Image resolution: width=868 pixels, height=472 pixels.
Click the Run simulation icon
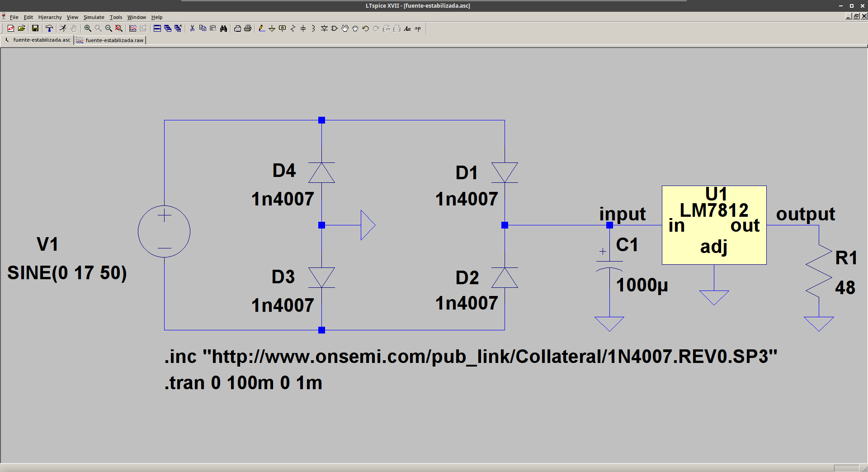tap(63, 29)
